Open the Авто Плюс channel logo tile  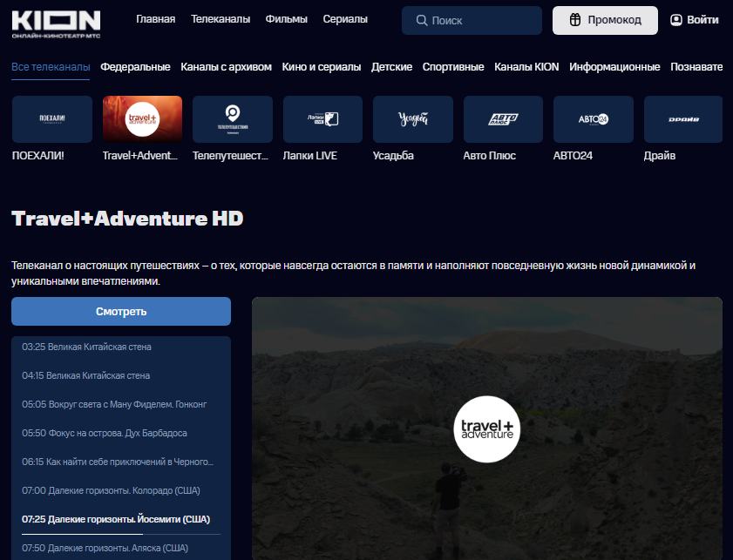point(503,119)
